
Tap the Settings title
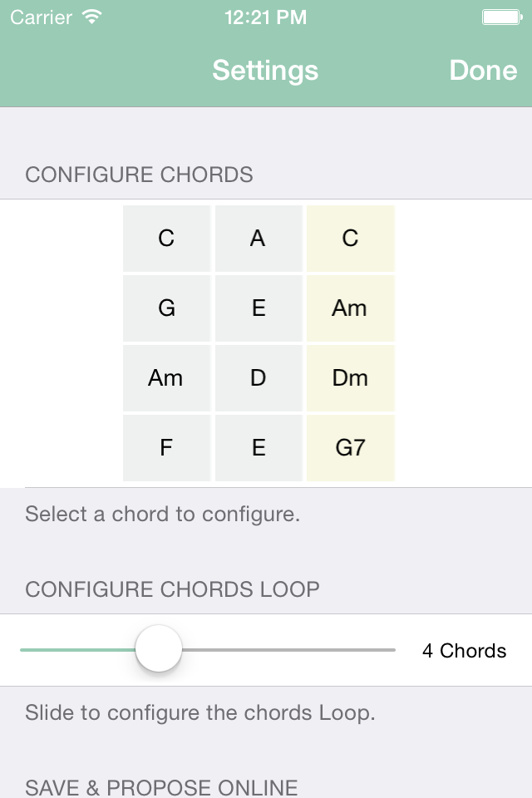click(265, 71)
